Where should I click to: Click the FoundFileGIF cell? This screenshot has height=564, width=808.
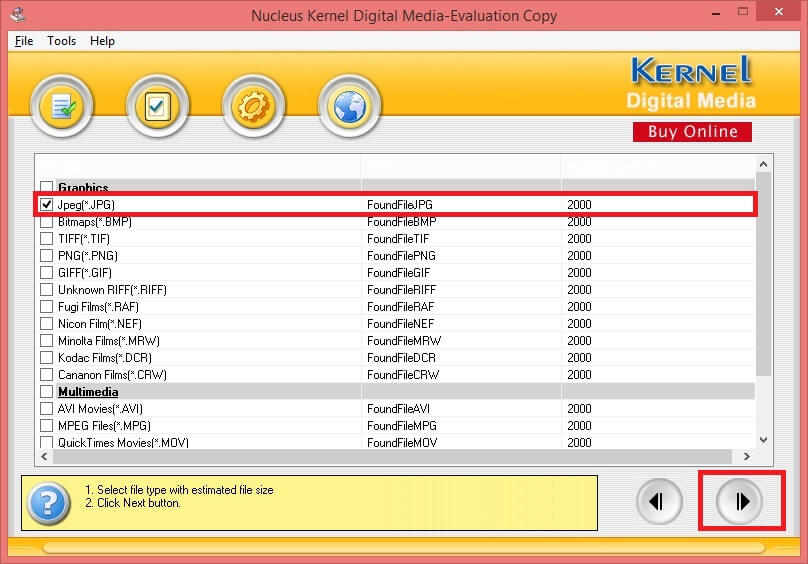click(x=398, y=273)
